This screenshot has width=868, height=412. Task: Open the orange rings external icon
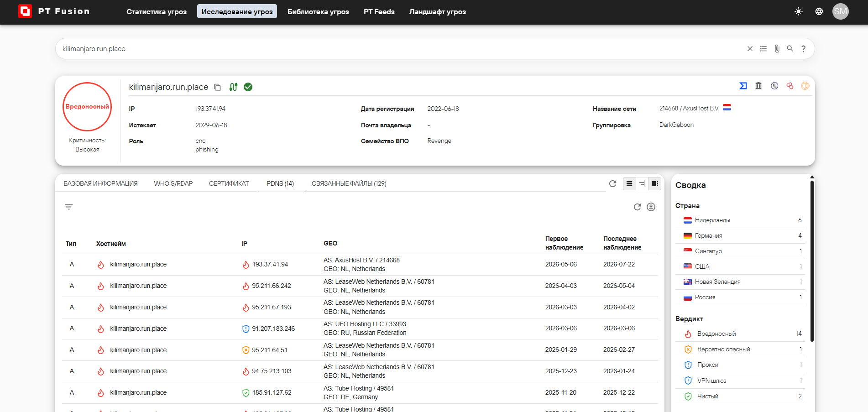[805, 86]
